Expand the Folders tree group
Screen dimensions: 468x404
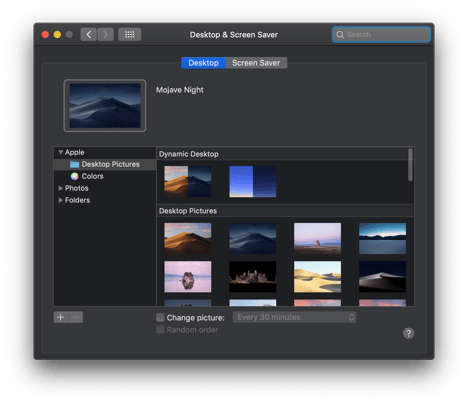point(61,200)
